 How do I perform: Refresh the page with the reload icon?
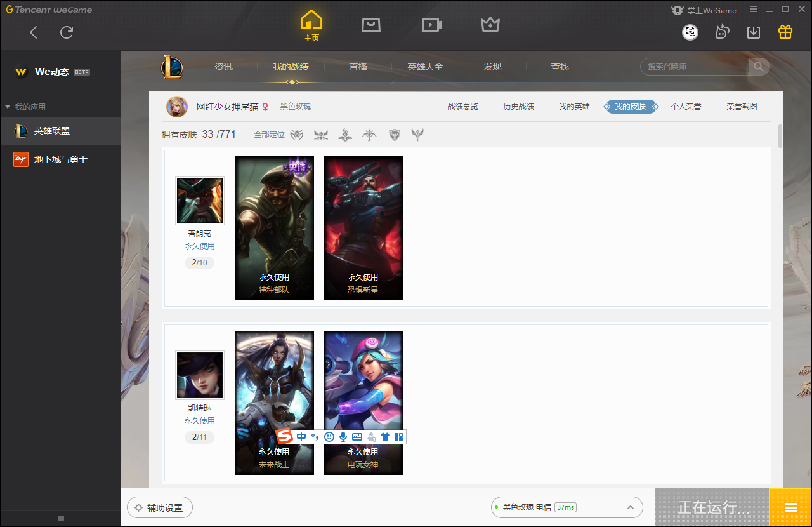(x=67, y=32)
